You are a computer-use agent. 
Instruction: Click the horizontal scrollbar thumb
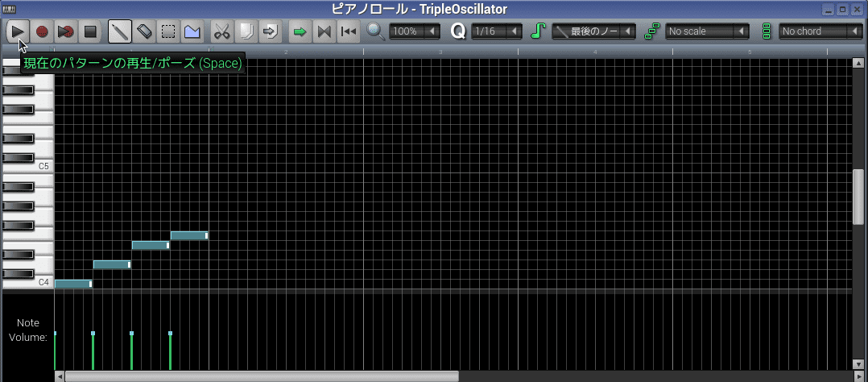click(x=262, y=376)
